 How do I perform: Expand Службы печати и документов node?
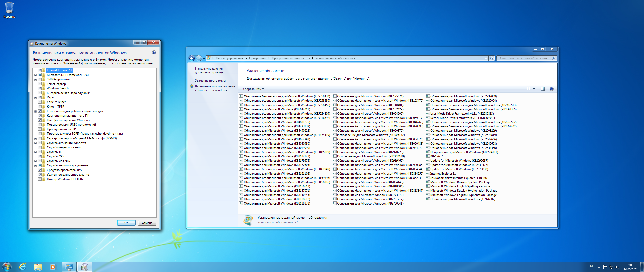[35, 166]
